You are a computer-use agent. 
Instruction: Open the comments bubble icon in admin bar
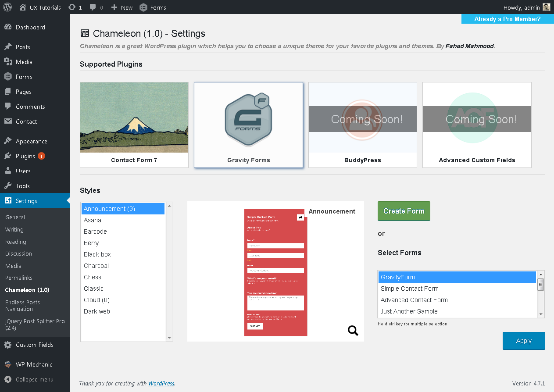pyautogui.click(x=93, y=7)
